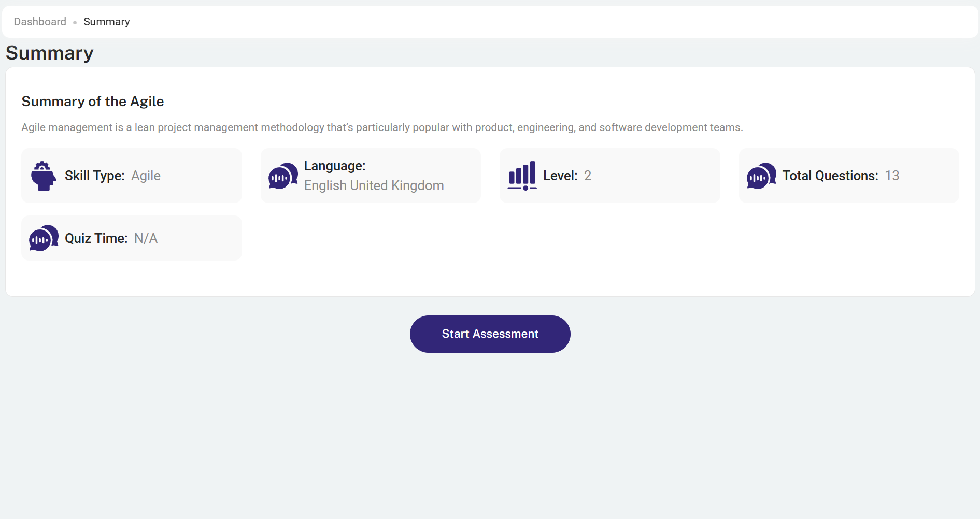The image size is (980, 519).
Task: Click the N/A quiz time value
Action: pos(146,238)
